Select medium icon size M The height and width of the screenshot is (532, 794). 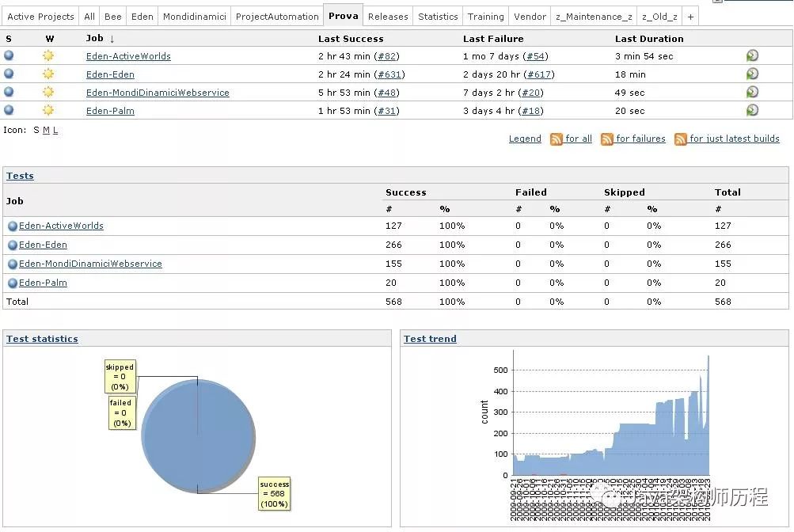click(x=46, y=131)
